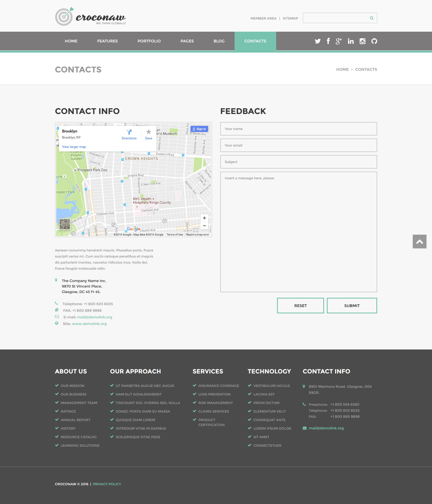Image resolution: width=432 pixels, height=504 pixels.
Task: Switch map to satellite thumbnail
Action: coord(65,224)
